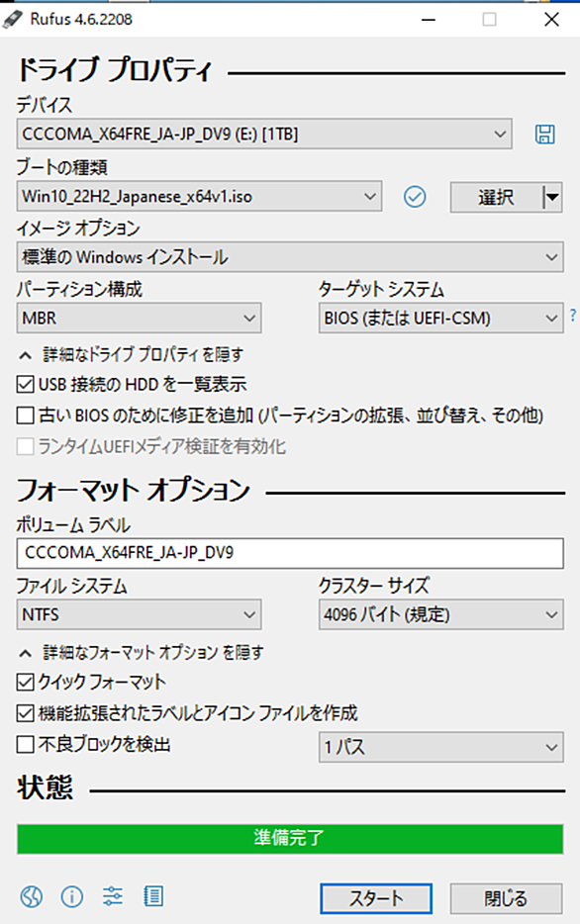Viewport: 580px width, 924px height.
Task: Open the パーティション構成 MBR dropdown
Action: pyautogui.click(x=140, y=319)
